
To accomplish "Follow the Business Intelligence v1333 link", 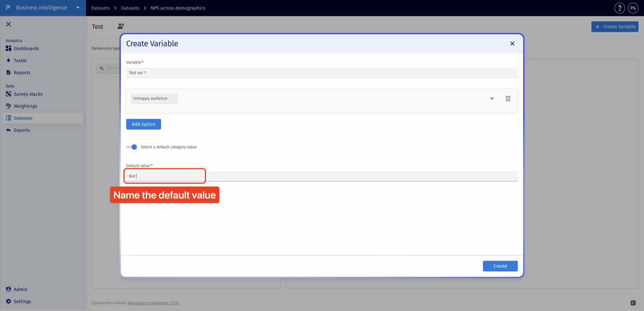I will [x=153, y=303].
